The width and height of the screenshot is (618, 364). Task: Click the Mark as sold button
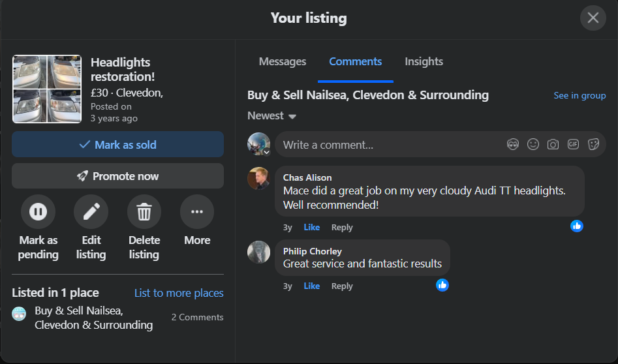(117, 145)
